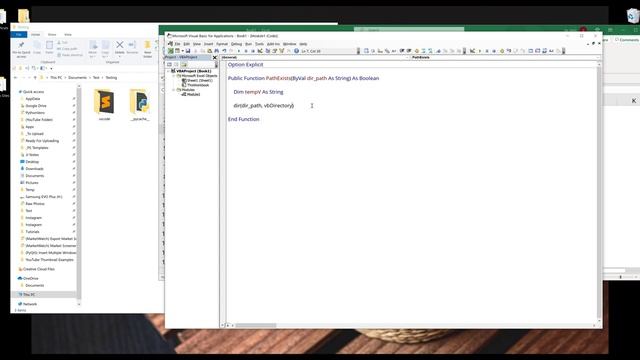Collapse the Modules folder expander
The height and width of the screenshot is (360, 640).
tap(173, 90)
